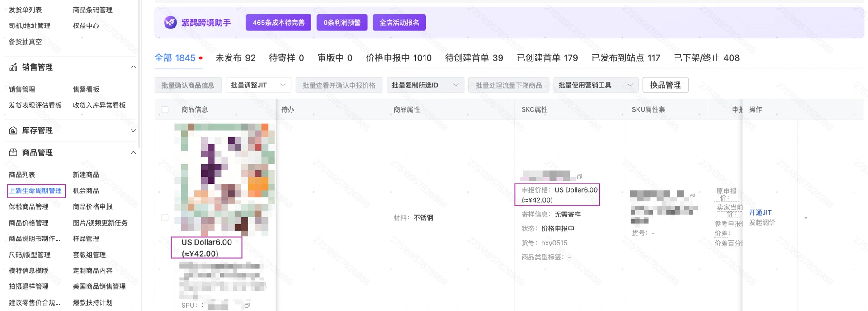Open 商品列表 in the sidebar
The image size is (868, 311).
(22, 174)
